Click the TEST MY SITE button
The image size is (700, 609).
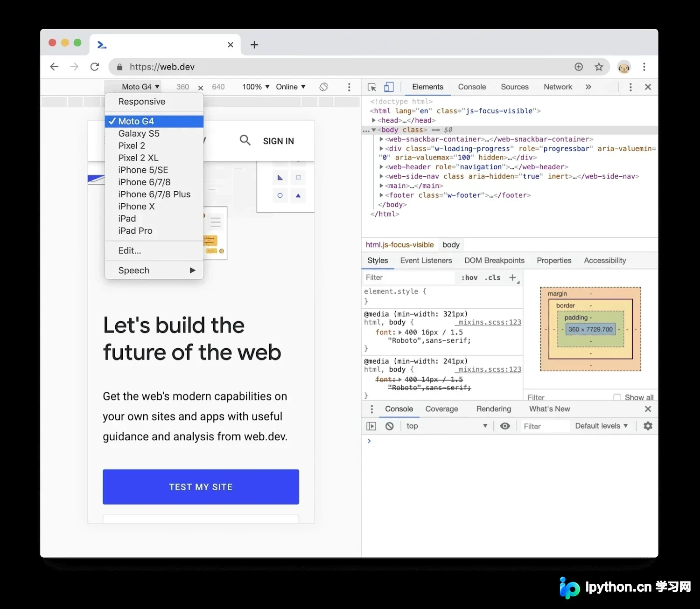point(201,487)
